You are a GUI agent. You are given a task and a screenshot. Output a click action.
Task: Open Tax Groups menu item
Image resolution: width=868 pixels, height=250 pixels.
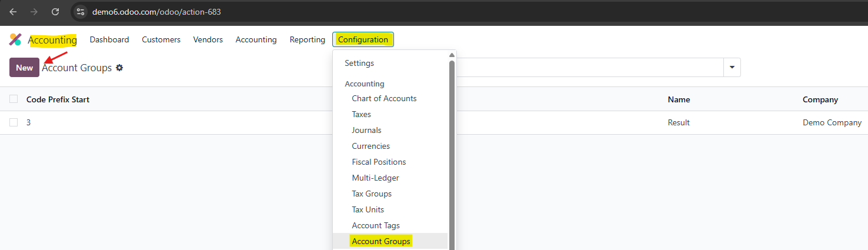coord(372,194)
